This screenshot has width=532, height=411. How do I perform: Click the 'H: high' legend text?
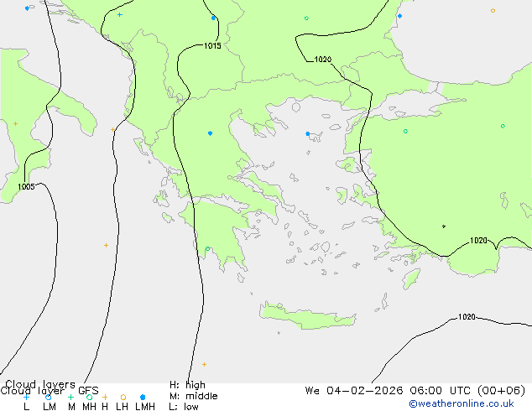click(187, 385)
